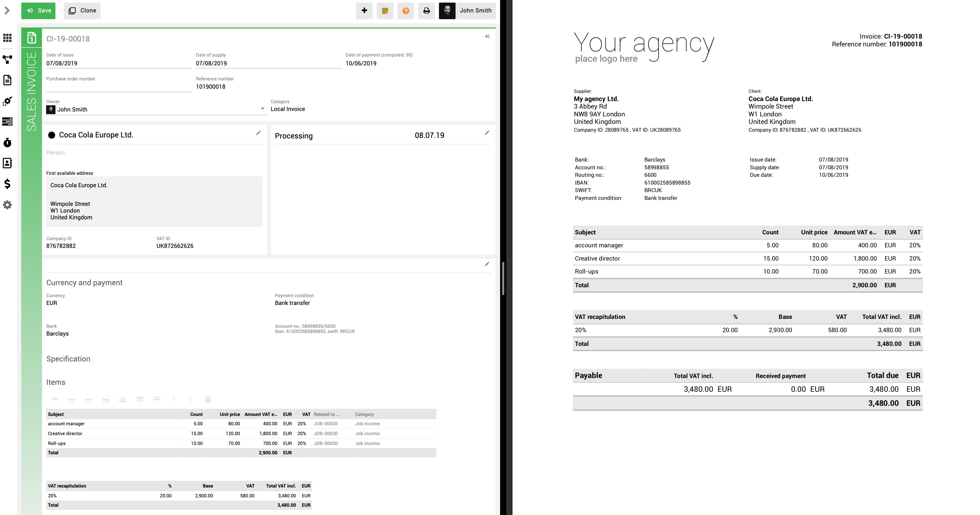Screen dimensions: 980x515
Task: Clone this invoice
Action: tap(82, 11)
